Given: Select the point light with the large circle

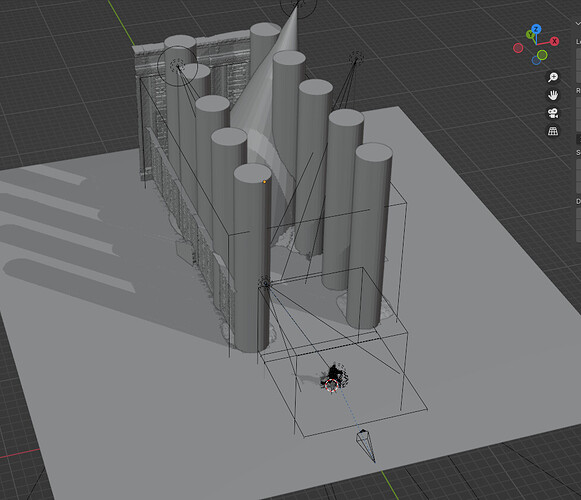Looking at the screenshot, I should (x=177, y=66).
